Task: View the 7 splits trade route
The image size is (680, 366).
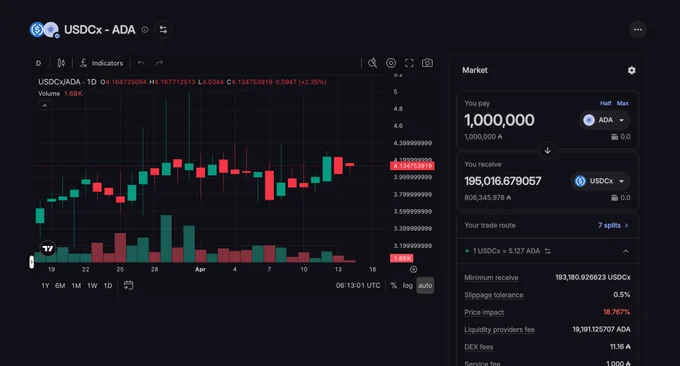Action: pyautogui.click(x=613, y=225)
